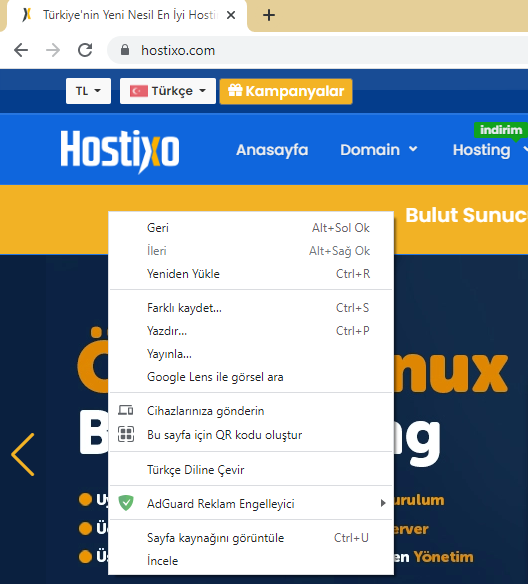This screenshot has height=584, width=528.
Task: Click the QR code icon in context menu
Action: (x=126, y=434)
